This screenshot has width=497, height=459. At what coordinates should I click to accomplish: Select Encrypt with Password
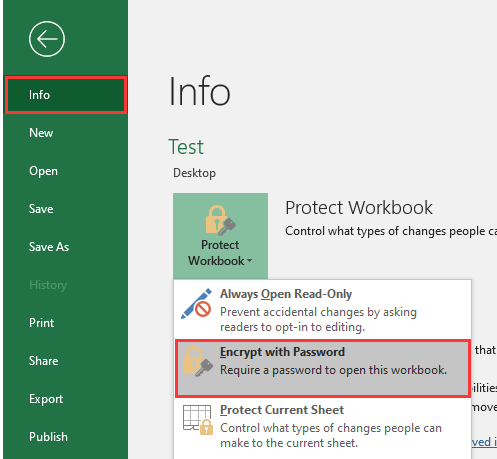[323, 369]
